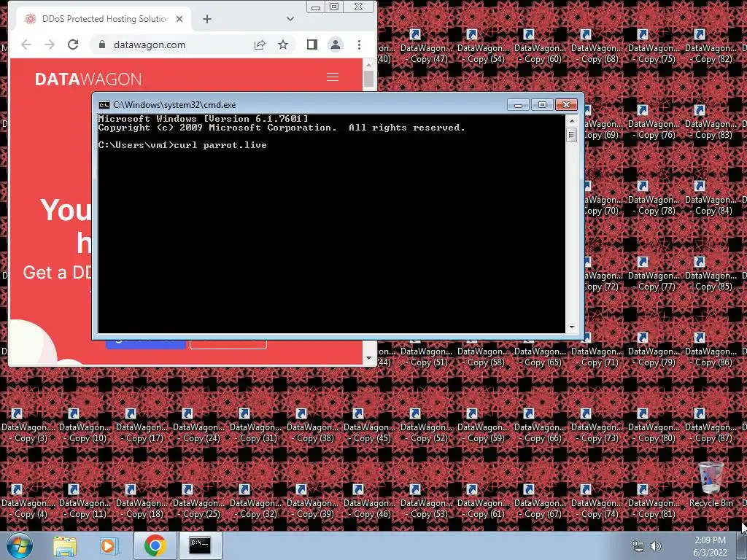This screenshot has height=560, width=747.
Task: Close the DDoS Protected Hosting tab
Action: (x=179, y=19)
